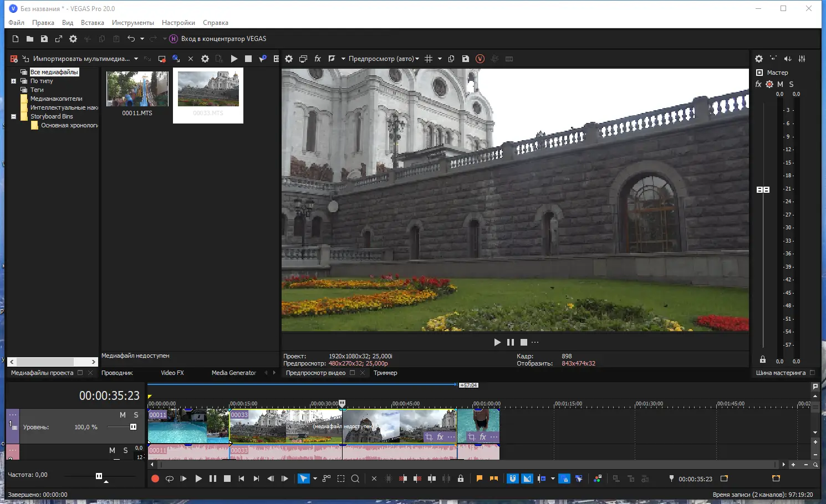Click Вход в концентратор VEGAS

pos(223,39)
